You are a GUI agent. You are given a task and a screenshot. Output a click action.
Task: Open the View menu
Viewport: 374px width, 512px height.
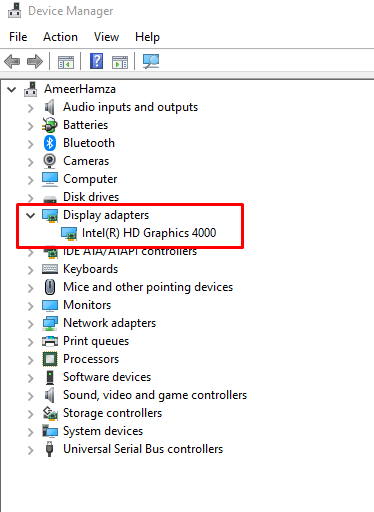(106, 37)
